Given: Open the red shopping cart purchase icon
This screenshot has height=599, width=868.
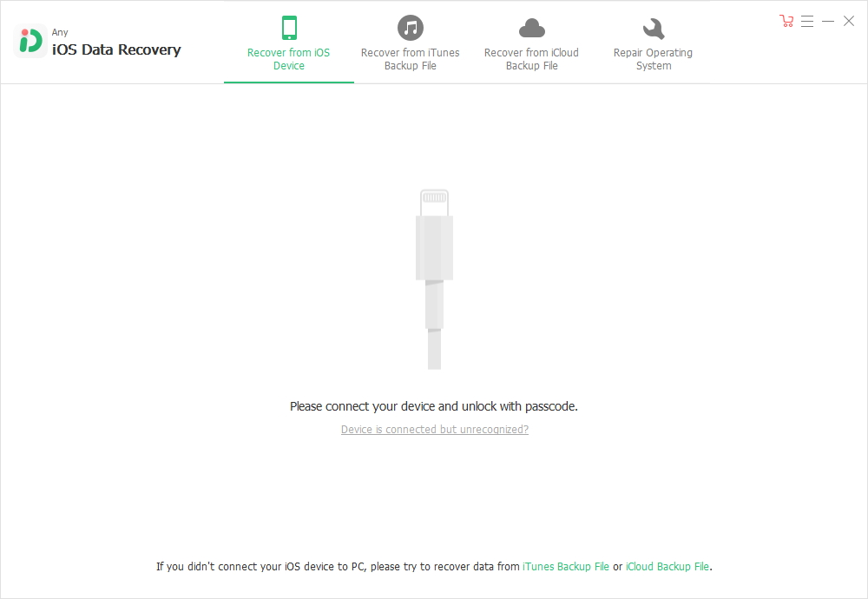Looking at the screenshot, I should point(786,21).
